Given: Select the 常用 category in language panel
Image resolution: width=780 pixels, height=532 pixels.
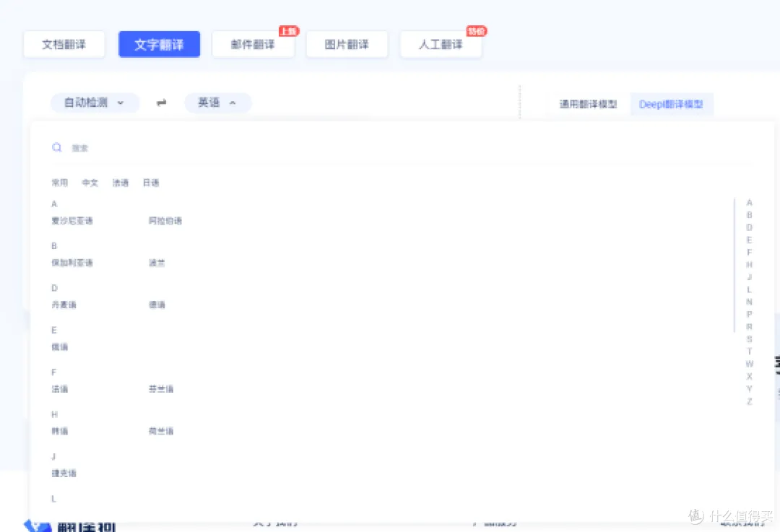Looking at the screenshot, I should [59, 183].
